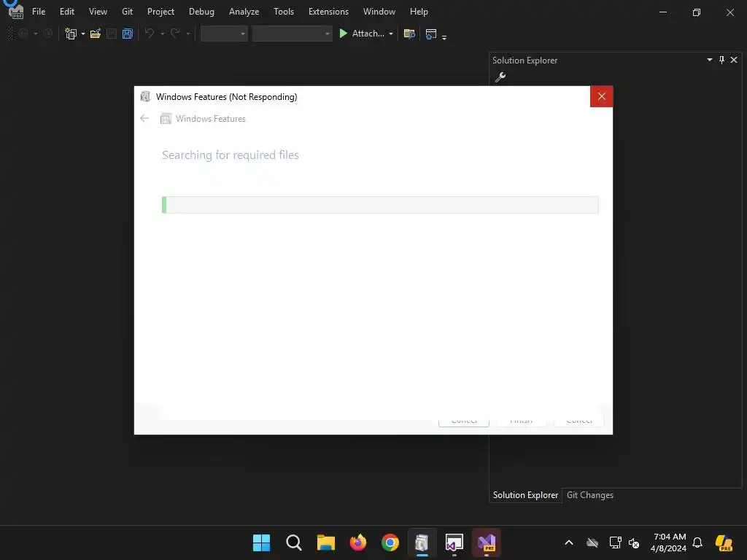This screenshot has height=560, width=747.
Task: Open the Git menu
Action: [127, 12]
